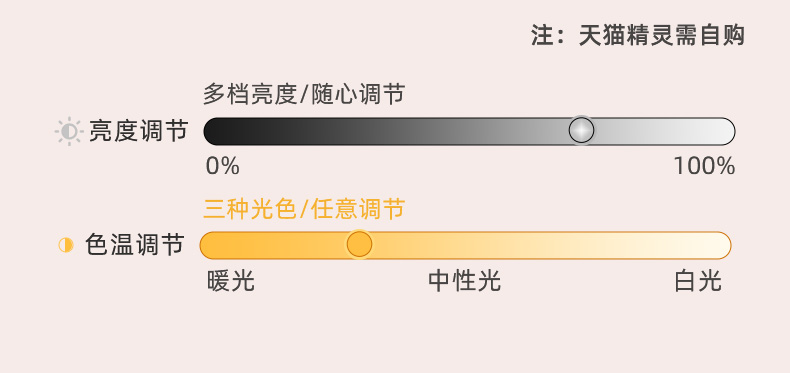This screenshot has height=373, width=790.
Task: Choose 白光 white light label
Action: click(698, 281)
